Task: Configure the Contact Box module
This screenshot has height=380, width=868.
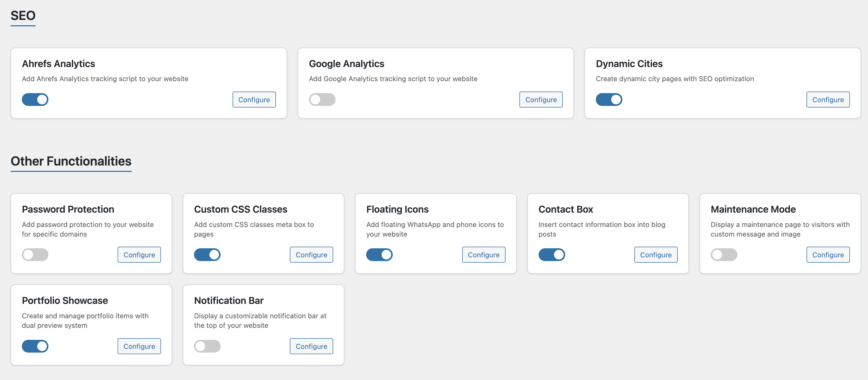Action: point(655,255)
